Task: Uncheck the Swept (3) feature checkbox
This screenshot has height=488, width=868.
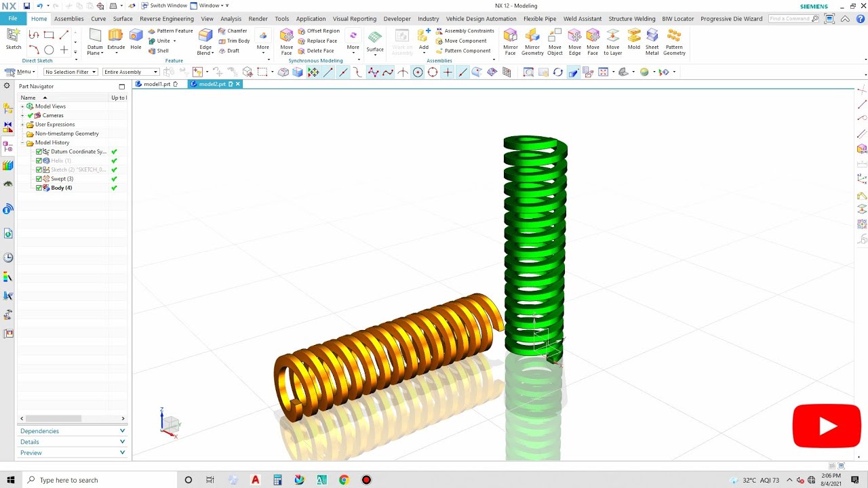Action: pos(39,179)
